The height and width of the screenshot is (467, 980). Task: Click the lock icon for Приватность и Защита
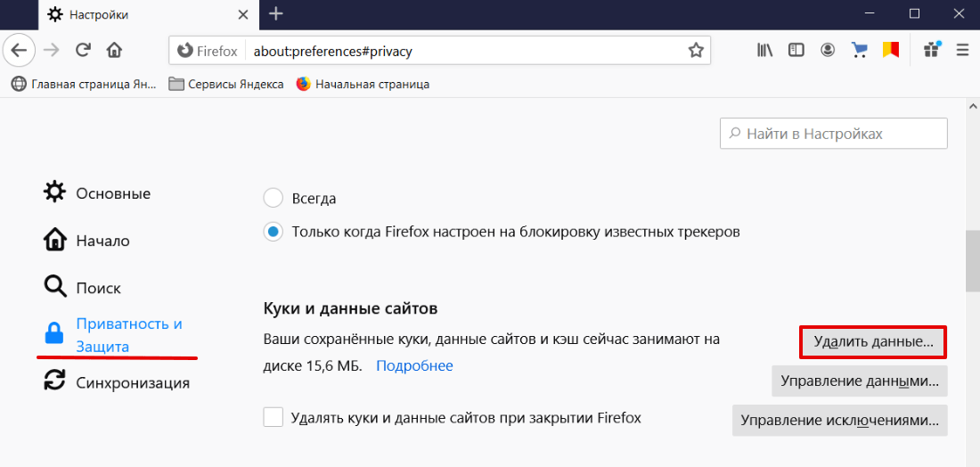pos(54,333)
